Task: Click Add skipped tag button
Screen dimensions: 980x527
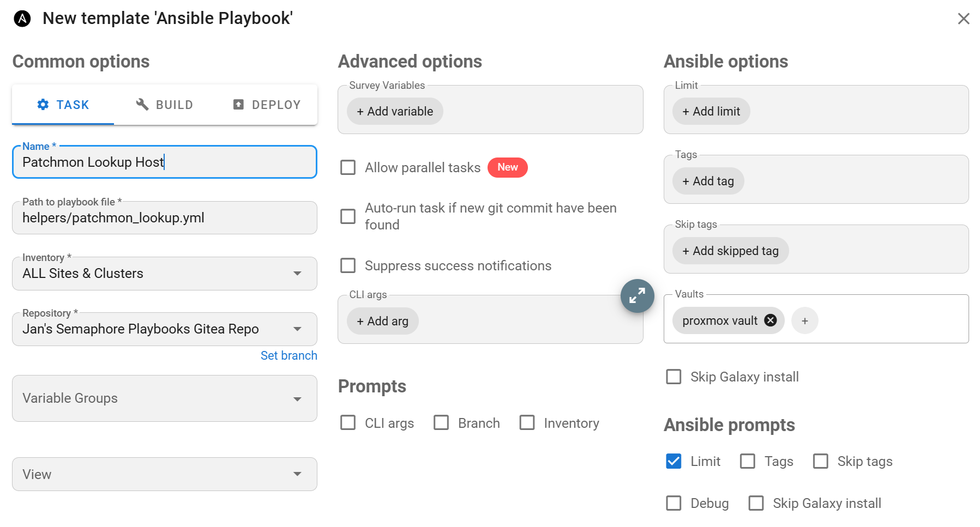Action: [730, 251]
